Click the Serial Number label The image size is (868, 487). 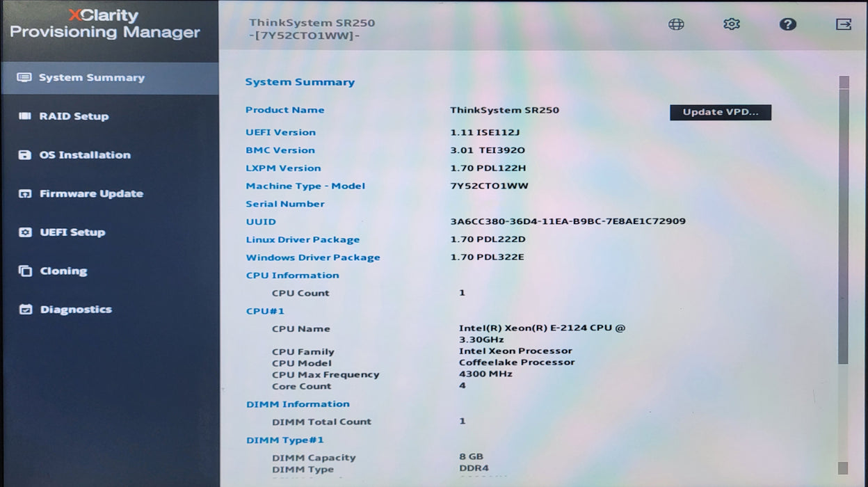tap(285, 204)
